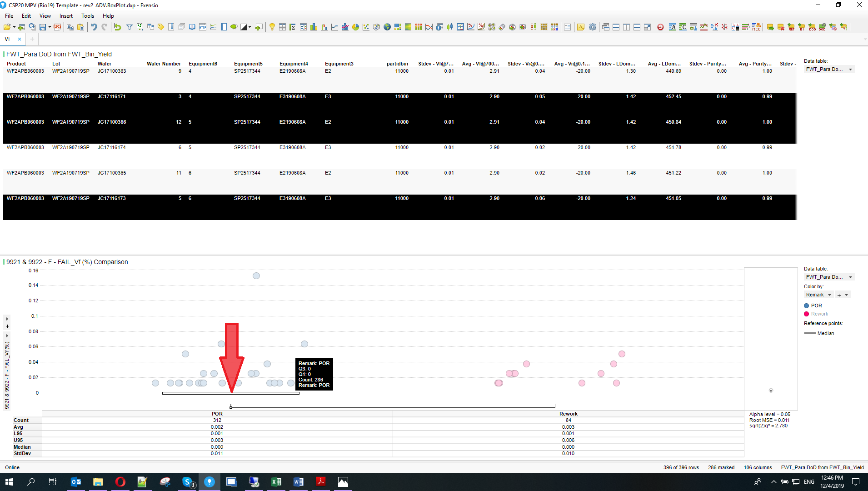Click the lightbulb recommendations icon
The height and width of the screenshot is (491, 868).
[x=272, y=27]
